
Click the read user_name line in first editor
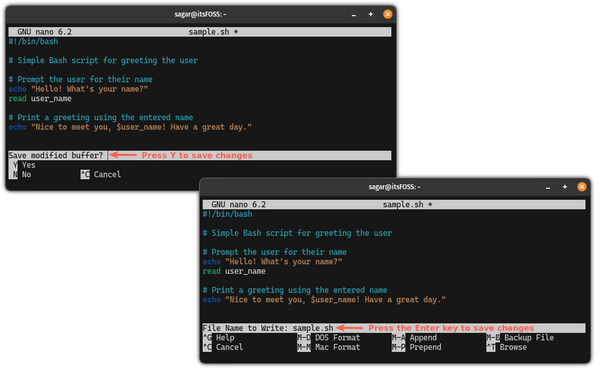click(40, 99)
